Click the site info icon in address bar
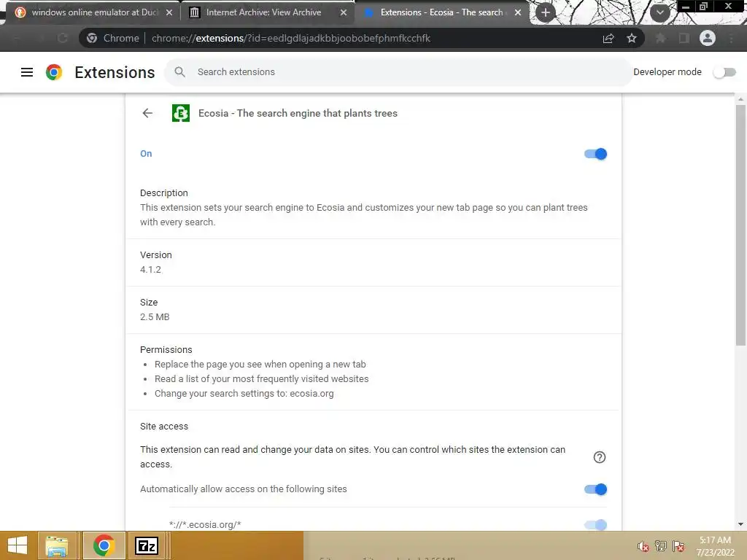The image size is (747, 560). 92,38
